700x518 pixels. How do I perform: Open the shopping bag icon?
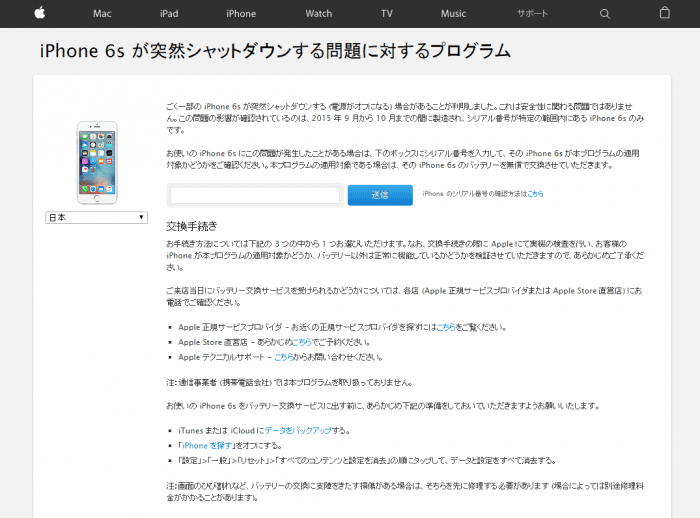point(664,13)
